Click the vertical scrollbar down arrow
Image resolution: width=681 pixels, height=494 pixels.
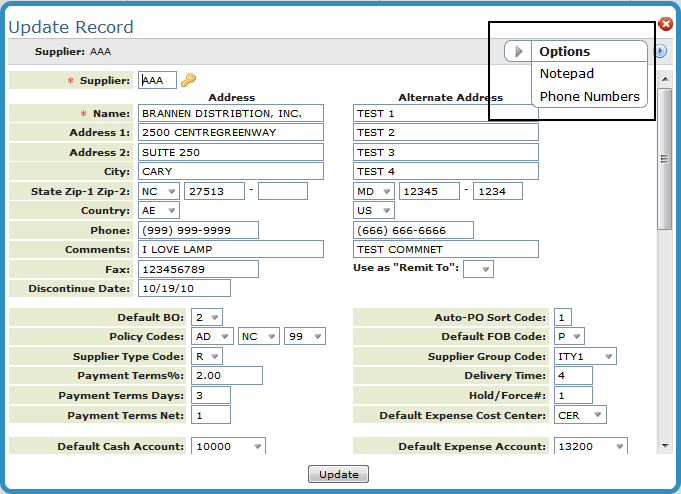click(664, 445)
